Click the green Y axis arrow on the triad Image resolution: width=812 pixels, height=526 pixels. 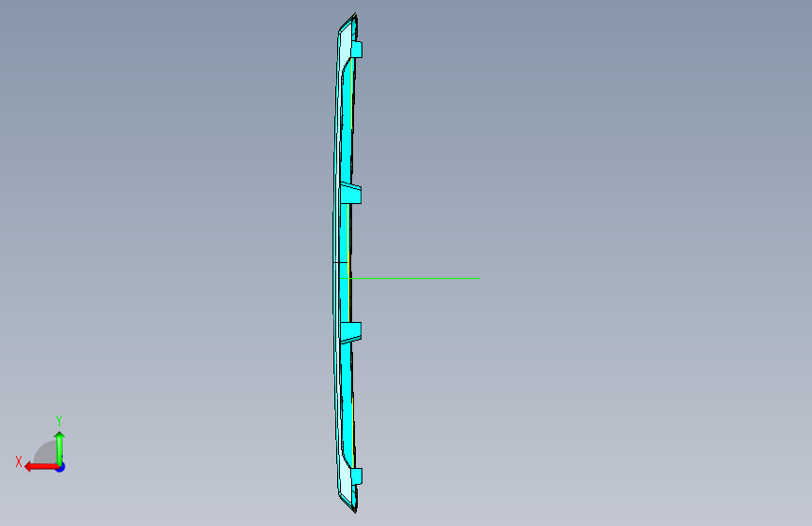pos(60,448)
